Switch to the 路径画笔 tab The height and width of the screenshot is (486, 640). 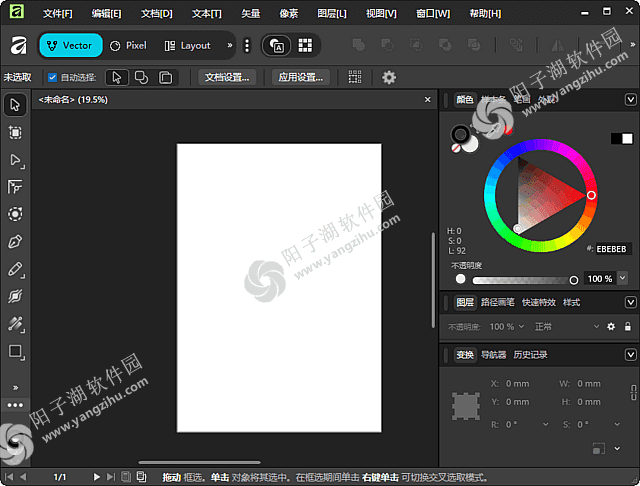pos(498,302)
